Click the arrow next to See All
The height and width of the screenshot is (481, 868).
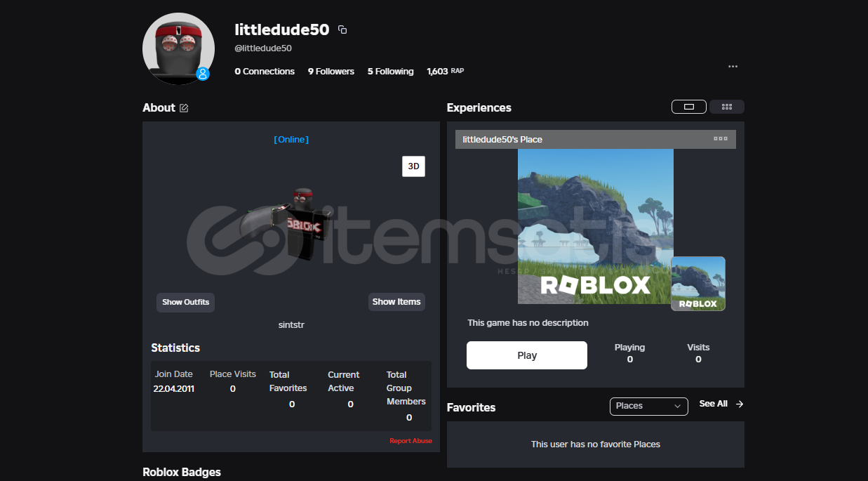(740, 404)
